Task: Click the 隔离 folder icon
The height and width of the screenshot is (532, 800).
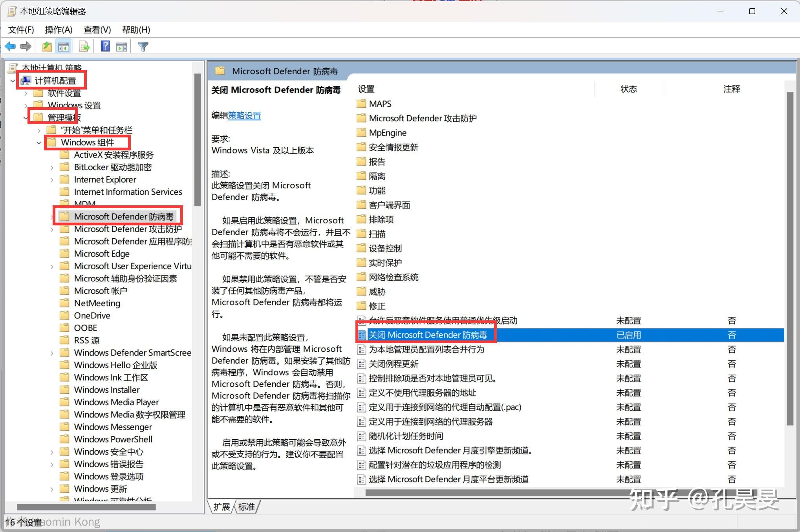Action: pos(361,176)
